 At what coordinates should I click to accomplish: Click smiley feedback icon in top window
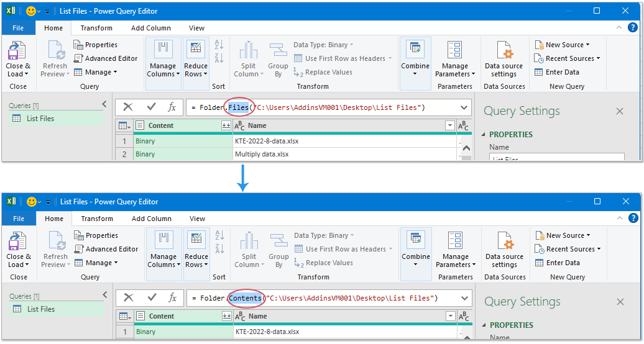(31, 11)
